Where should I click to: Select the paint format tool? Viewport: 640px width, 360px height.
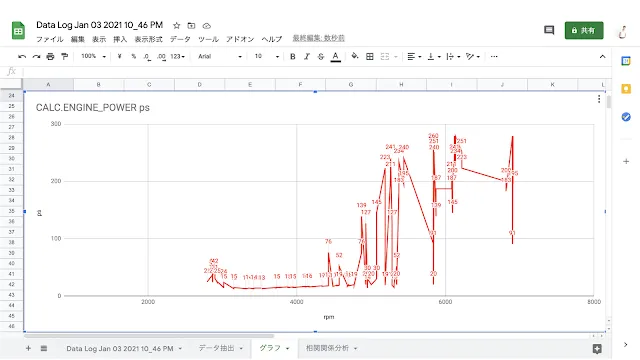(64, 56)
